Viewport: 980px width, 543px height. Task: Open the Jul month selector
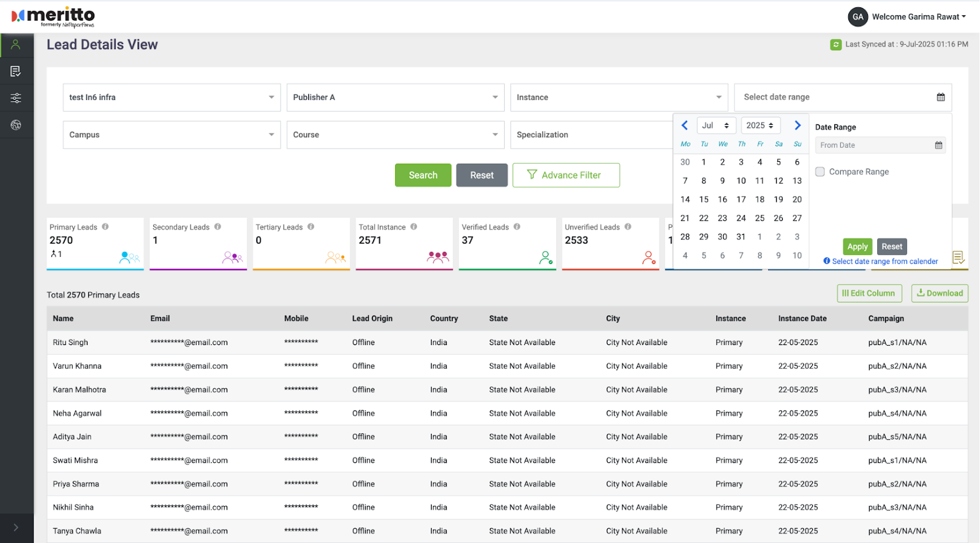(x=715, y=126)
